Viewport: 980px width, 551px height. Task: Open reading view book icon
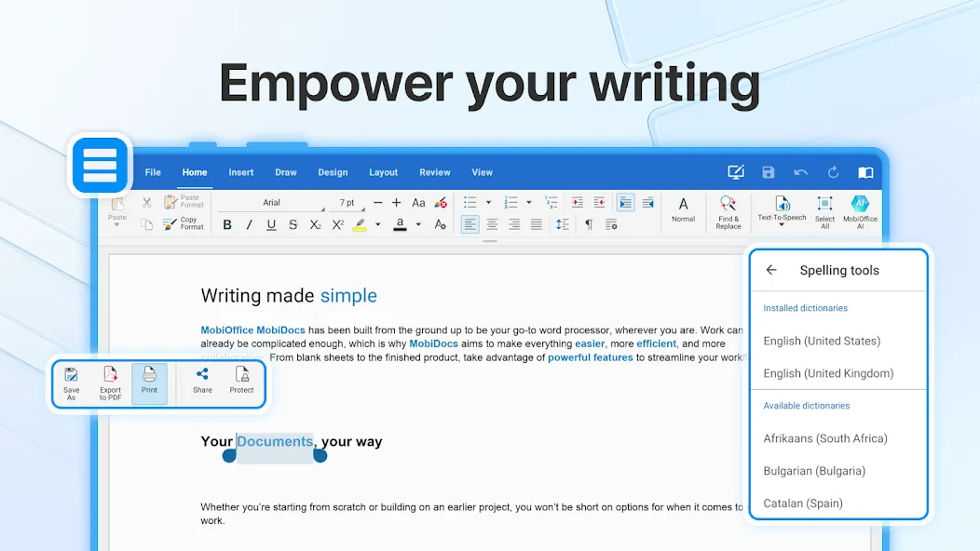coord(865,172)
